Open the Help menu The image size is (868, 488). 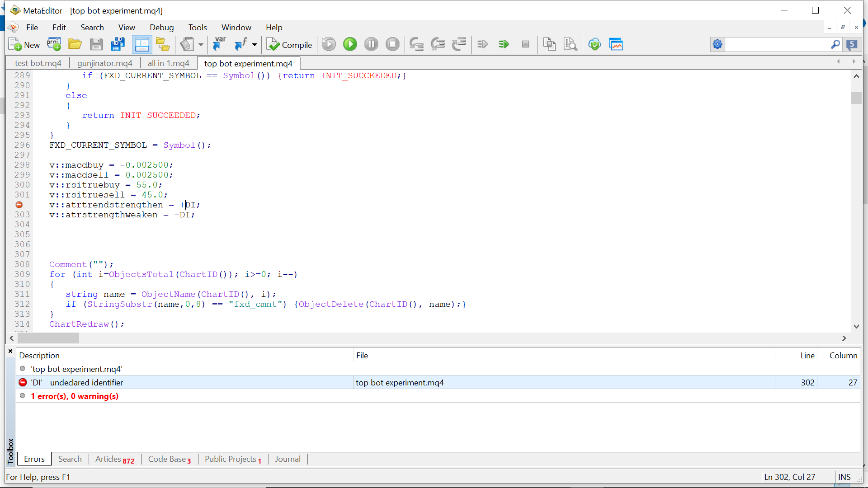pos(274,28)
